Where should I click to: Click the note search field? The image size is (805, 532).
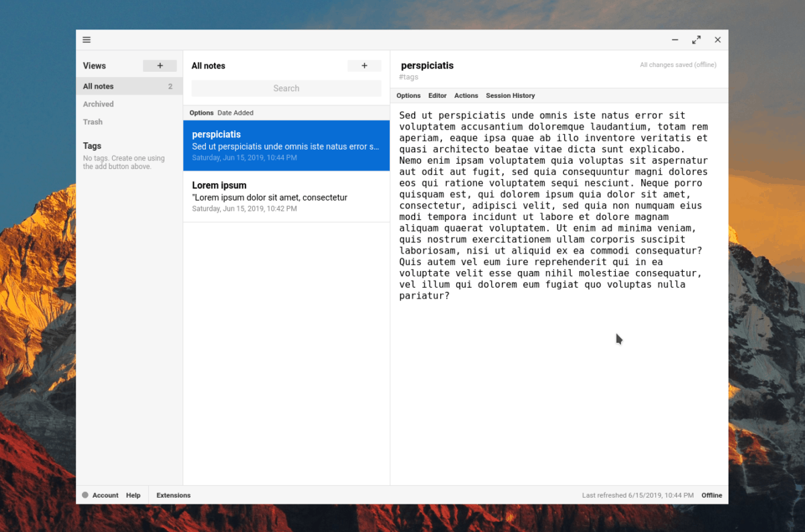click(x=286, y=88)
